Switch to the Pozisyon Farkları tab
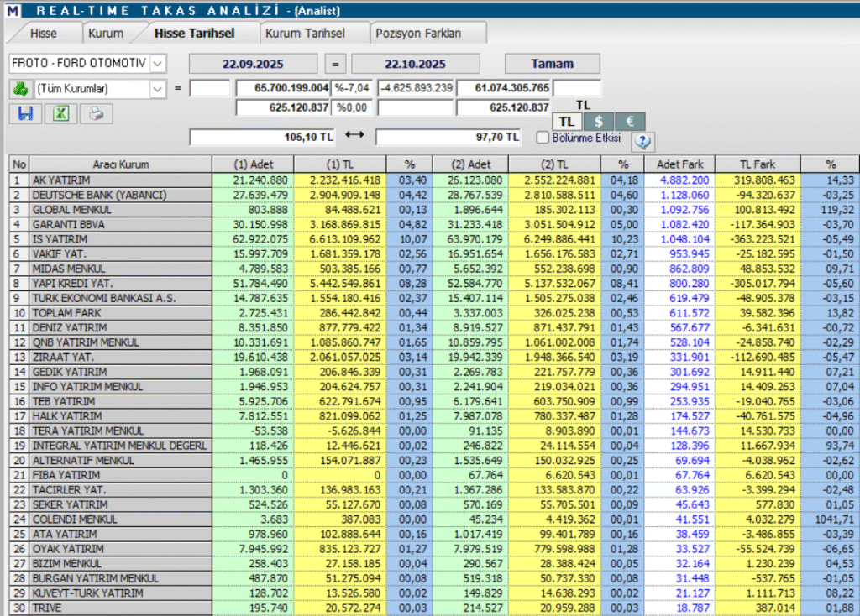860x616 pixels. point(429,34)
